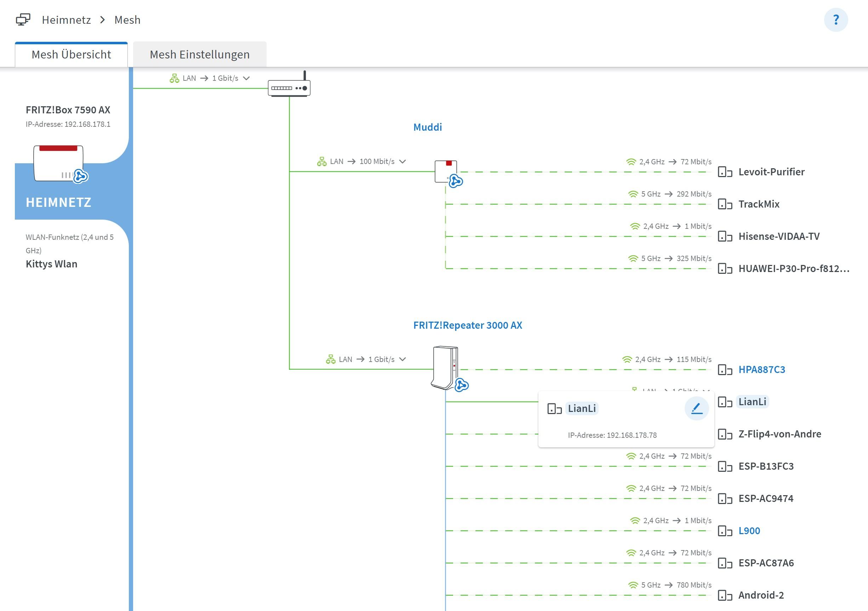The width and height of the screenshot is (868, 611).
Task: Click the Muddi repeater device icon
Action: point(446,172)
